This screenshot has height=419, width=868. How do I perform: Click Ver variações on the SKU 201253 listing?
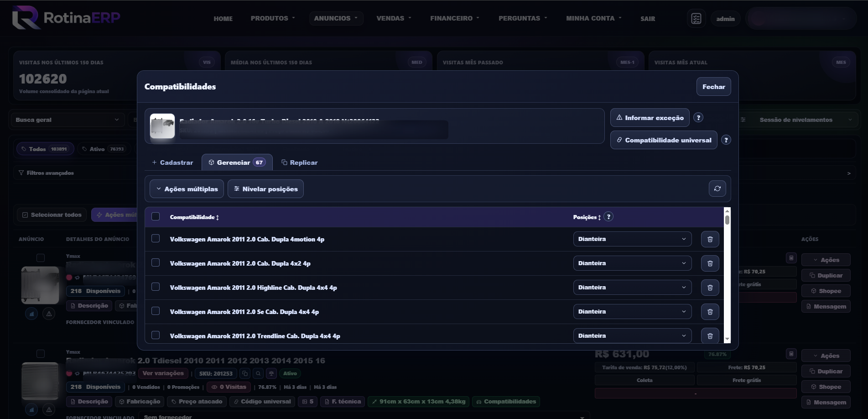pos(163,373)
